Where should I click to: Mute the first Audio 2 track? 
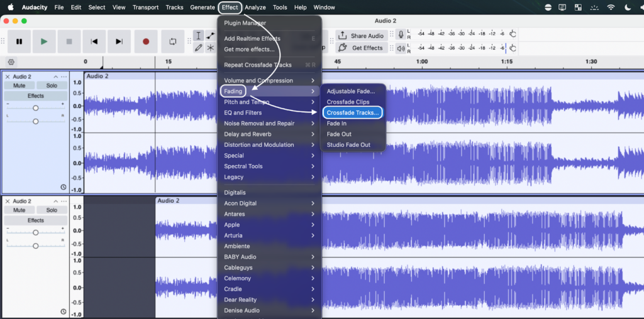[x=19, y=85]
